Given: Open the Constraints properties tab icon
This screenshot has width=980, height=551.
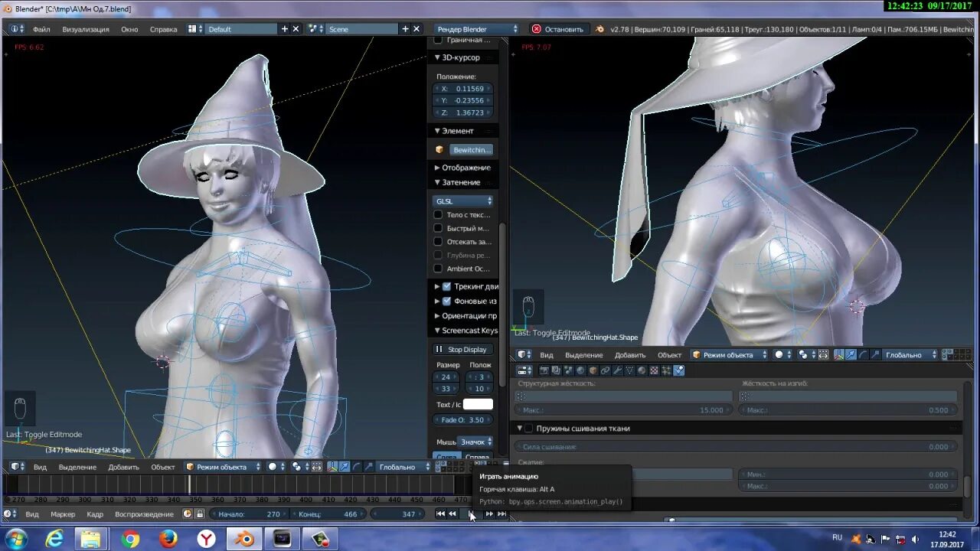Looking at the screenshot, I should pyautogui.click(x=605, y=370).
